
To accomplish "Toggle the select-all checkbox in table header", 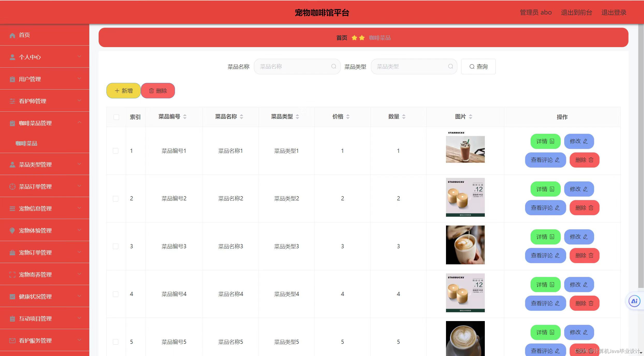I will coord(116,117).
